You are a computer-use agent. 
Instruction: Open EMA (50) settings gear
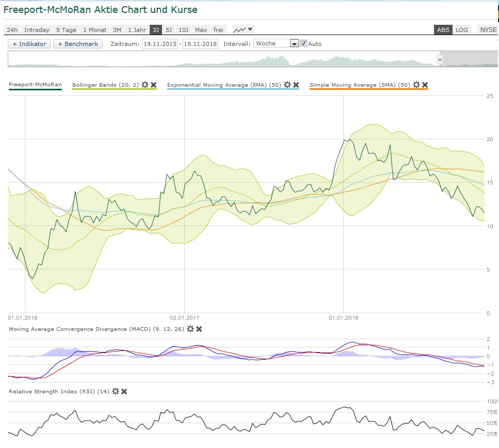[x=287, y=85]
